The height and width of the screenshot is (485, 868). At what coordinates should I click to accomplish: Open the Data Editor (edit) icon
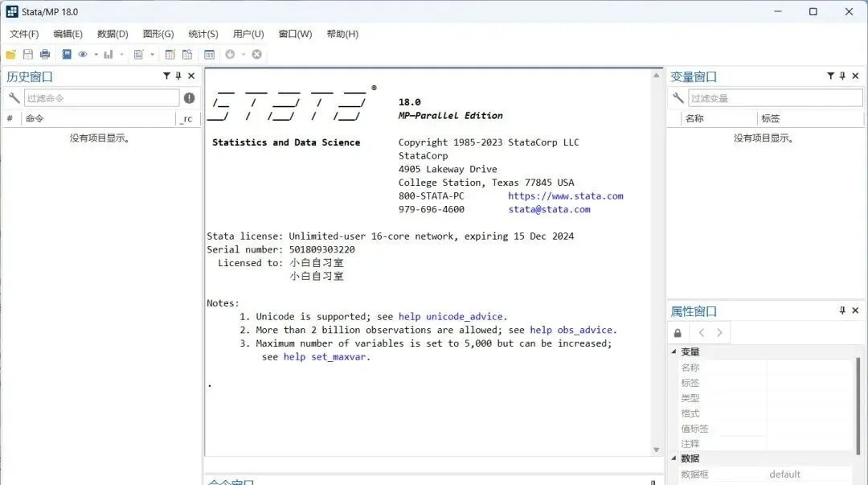point(170,55)
